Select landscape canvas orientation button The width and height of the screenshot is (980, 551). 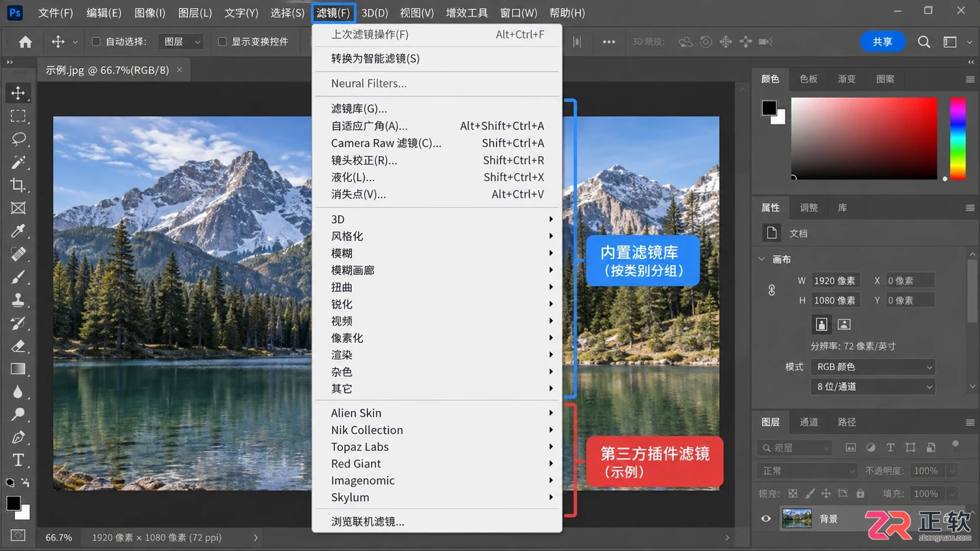pyautogui.click(x=844, y=324)
